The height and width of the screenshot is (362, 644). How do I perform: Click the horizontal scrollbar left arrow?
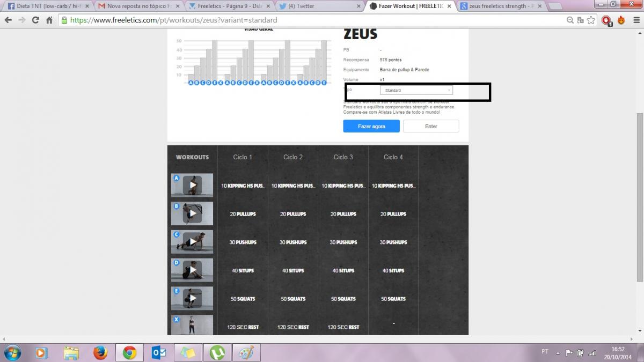[x=4, y=339]
